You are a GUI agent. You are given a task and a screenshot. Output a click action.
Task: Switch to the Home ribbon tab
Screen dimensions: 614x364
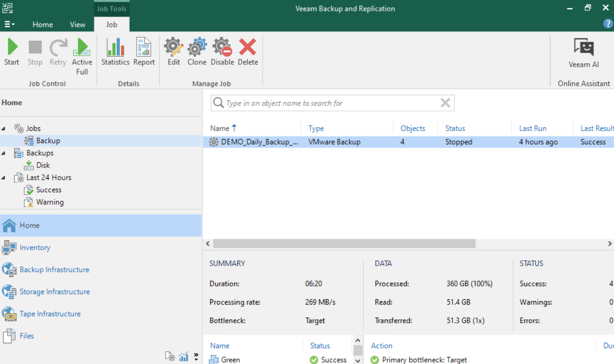[43, 24]
